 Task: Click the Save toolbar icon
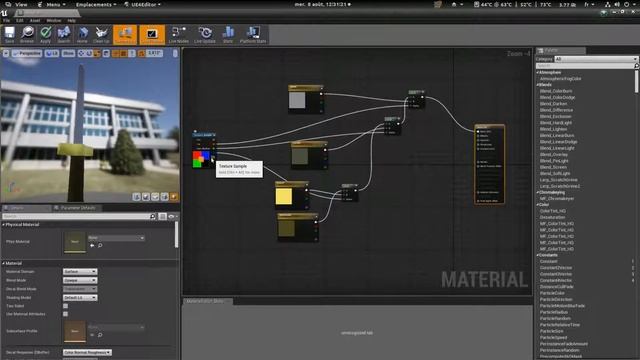pos(9,35)
